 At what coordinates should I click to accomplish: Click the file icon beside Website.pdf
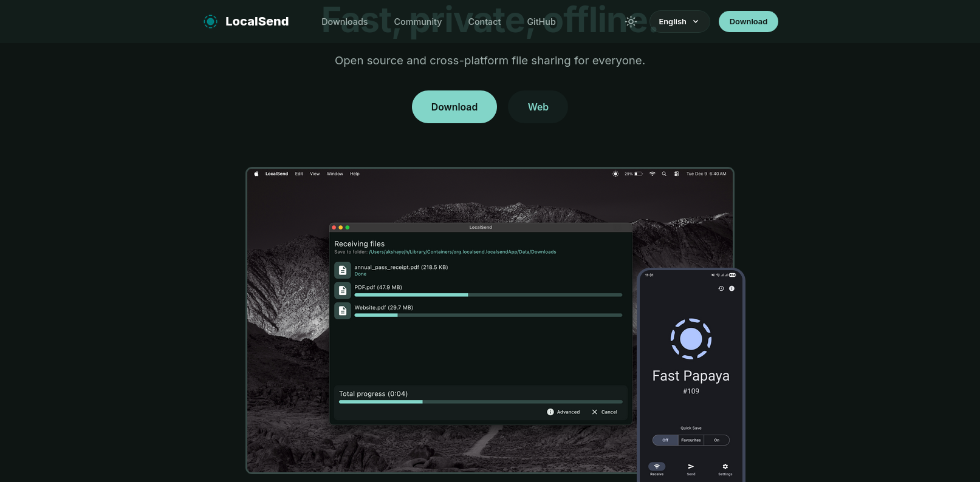pos(343,311)
